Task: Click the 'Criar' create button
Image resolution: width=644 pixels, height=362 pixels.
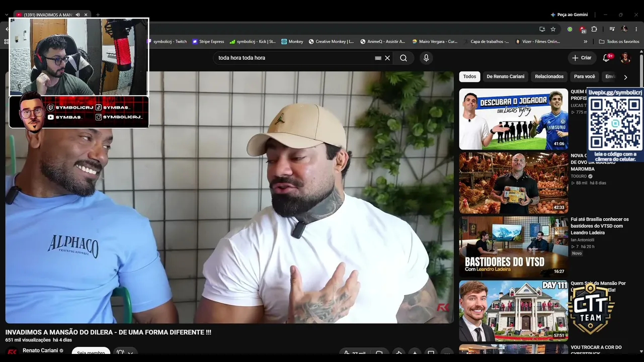Action: click(582, 58)
